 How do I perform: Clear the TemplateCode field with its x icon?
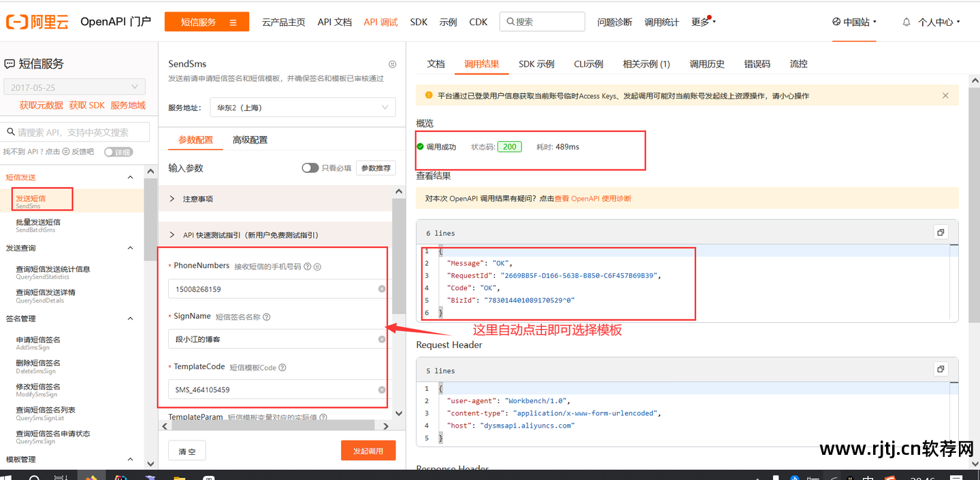click(382, 390)
